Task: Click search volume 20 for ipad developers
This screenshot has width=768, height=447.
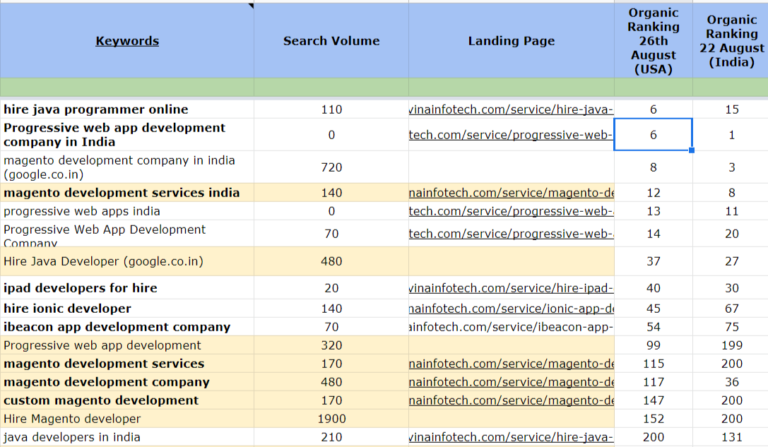Action: [331, 288]
